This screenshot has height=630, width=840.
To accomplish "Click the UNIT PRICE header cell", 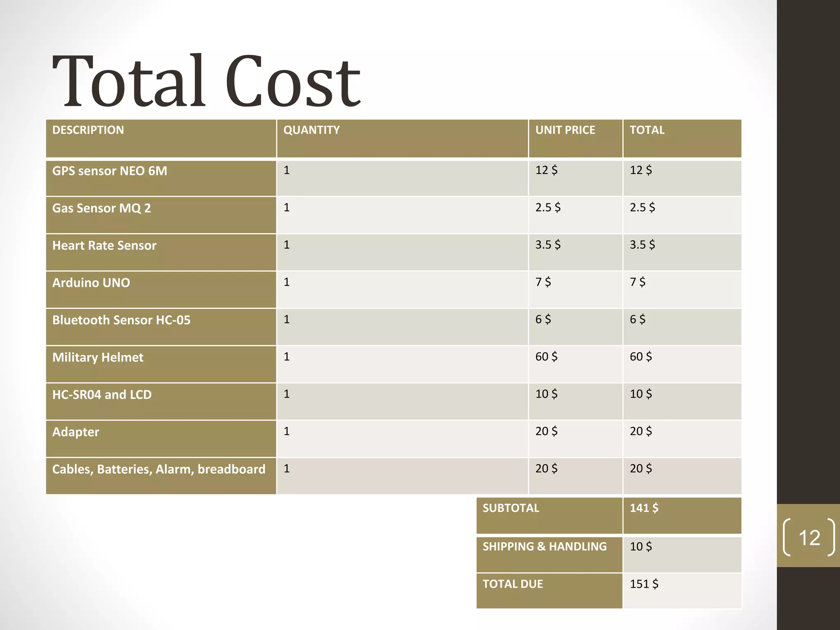I will (x=565, y=130).
